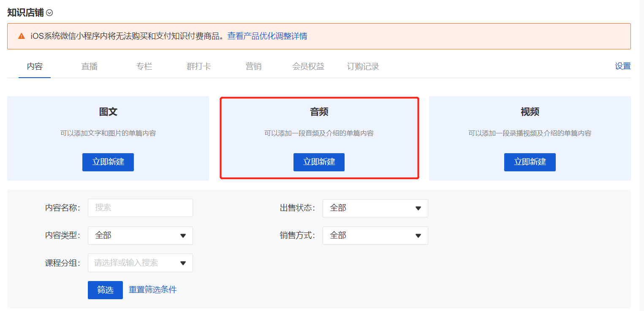Screen dimensions: 644x311
Task: Click text 可以添加一段音频及介绍的单篇内容
Action: [319, 133]
